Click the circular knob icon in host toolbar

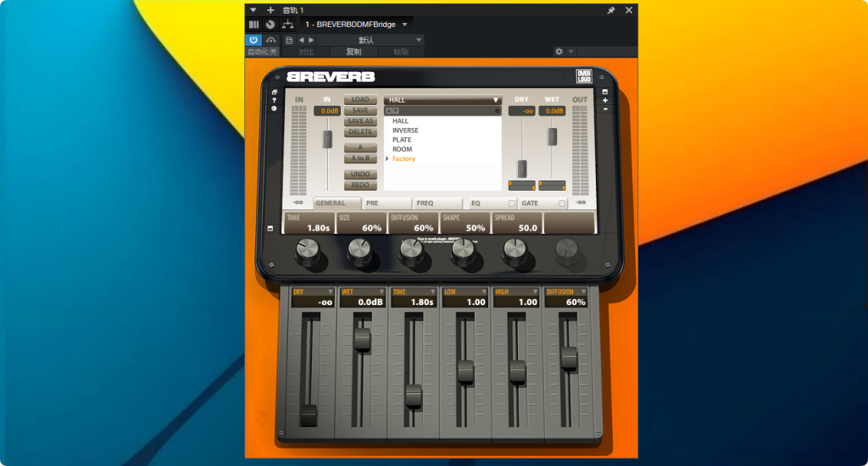point(270,25)
